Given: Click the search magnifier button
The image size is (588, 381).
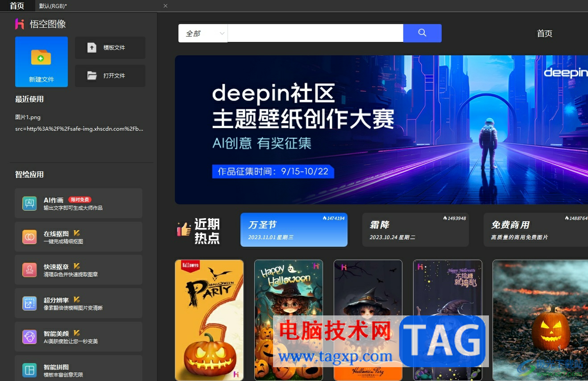Looking at the screenshot, I should (x=422, y=33).
